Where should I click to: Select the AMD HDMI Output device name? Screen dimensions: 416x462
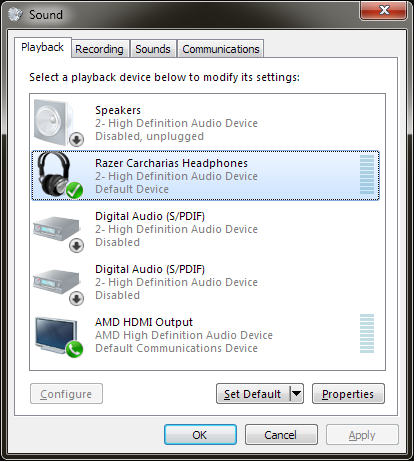144,322
